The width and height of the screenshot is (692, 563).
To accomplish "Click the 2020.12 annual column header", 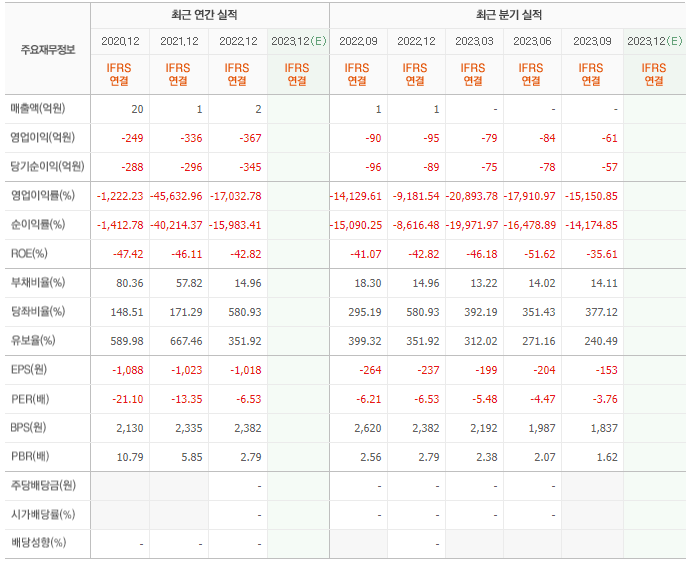I will tap(120, 41).
